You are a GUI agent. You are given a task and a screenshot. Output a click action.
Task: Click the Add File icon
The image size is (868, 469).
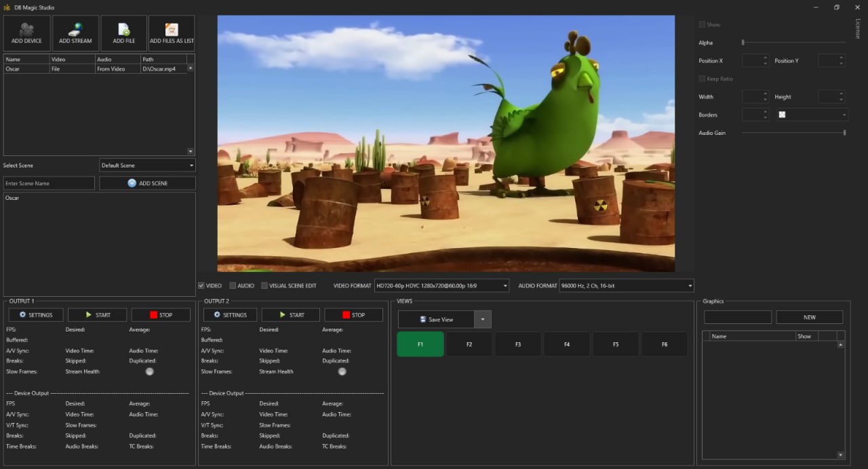[124, 29]
